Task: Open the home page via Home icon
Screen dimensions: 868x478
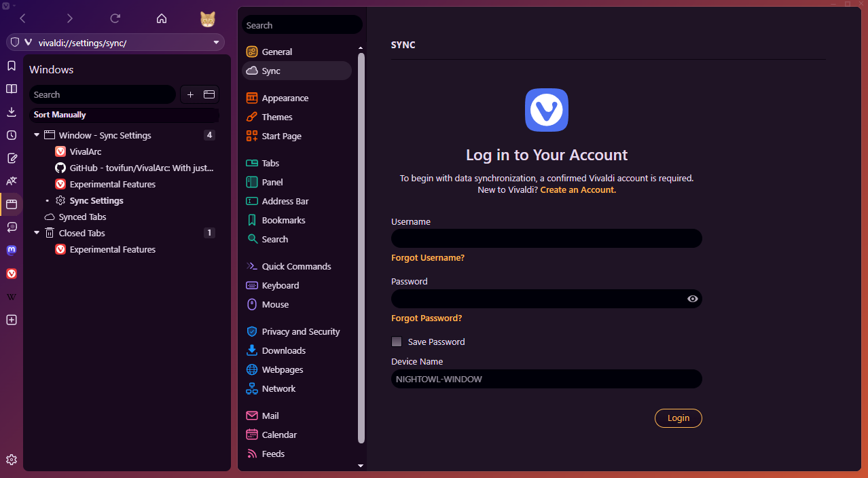Action: [x=162, y=18]
